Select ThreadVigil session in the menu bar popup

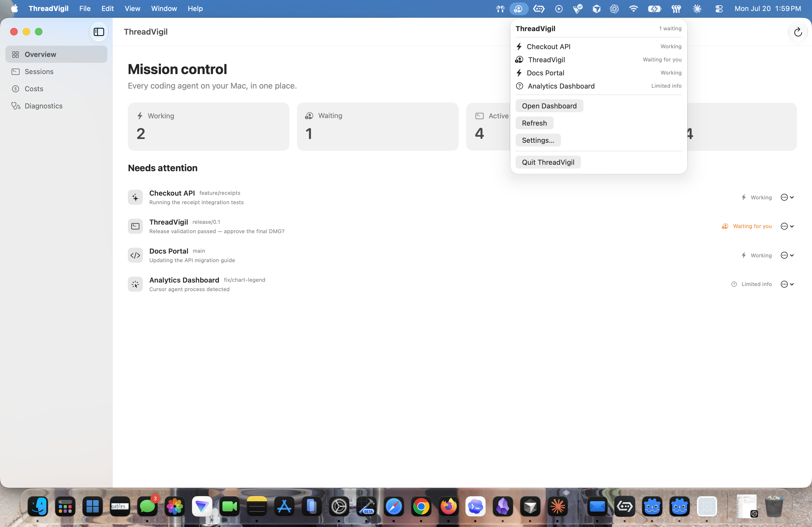pyautogui.click(x=599, y=60)
